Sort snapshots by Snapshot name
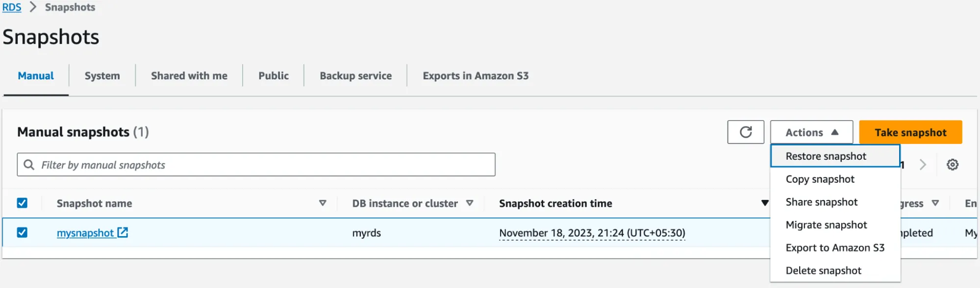 click(x=322, y=203)
